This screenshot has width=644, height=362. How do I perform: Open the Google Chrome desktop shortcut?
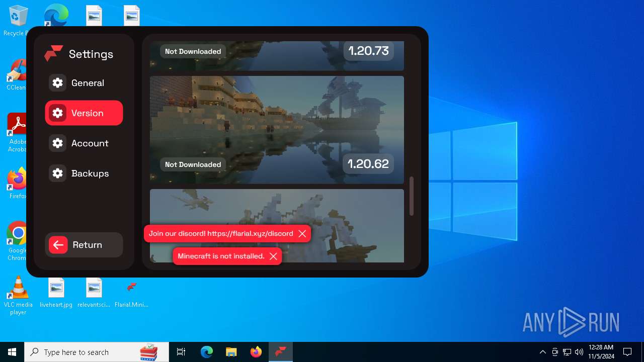coord(17,241)
